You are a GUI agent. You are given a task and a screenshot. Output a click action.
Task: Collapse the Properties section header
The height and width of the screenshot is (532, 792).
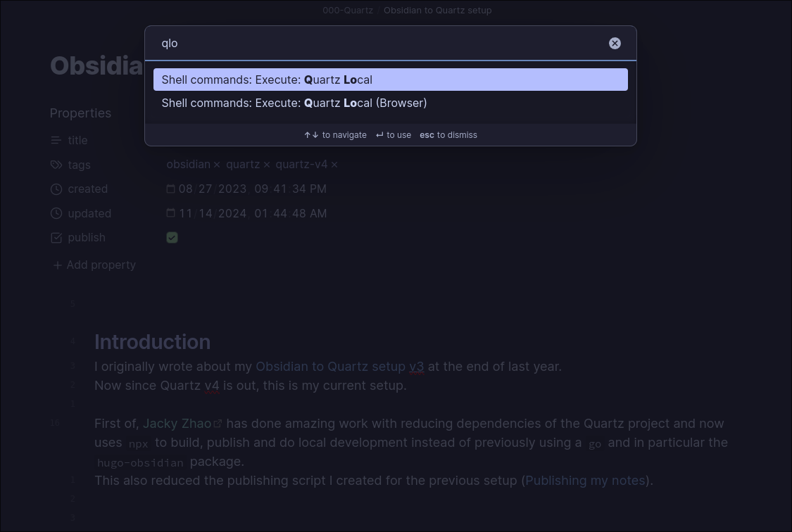pos(80,113)
